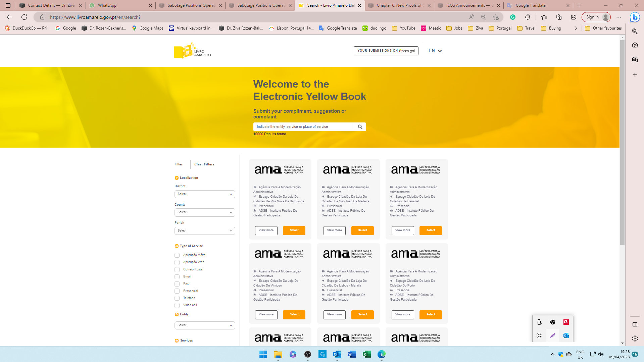
Task: Expand the EN language selector
Action: tap(435, 51)
